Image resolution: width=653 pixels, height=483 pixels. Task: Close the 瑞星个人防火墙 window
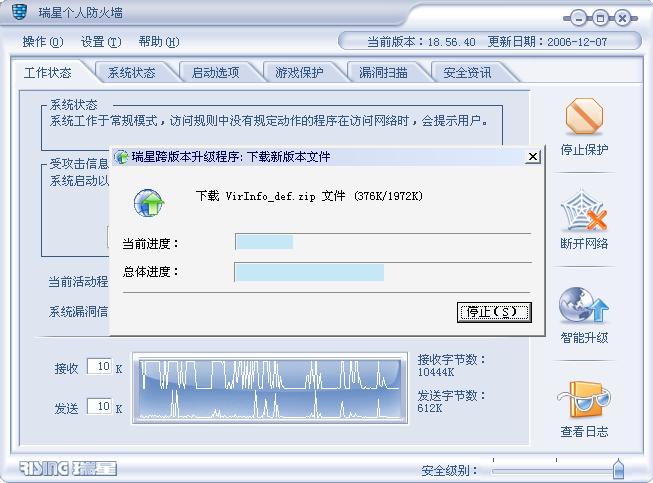(x=622, y=18)
